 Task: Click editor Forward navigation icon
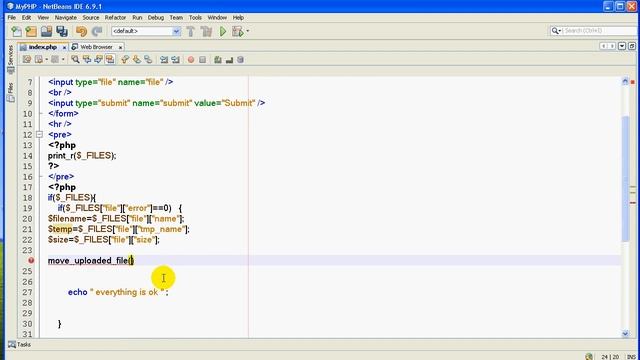point(55,60)
